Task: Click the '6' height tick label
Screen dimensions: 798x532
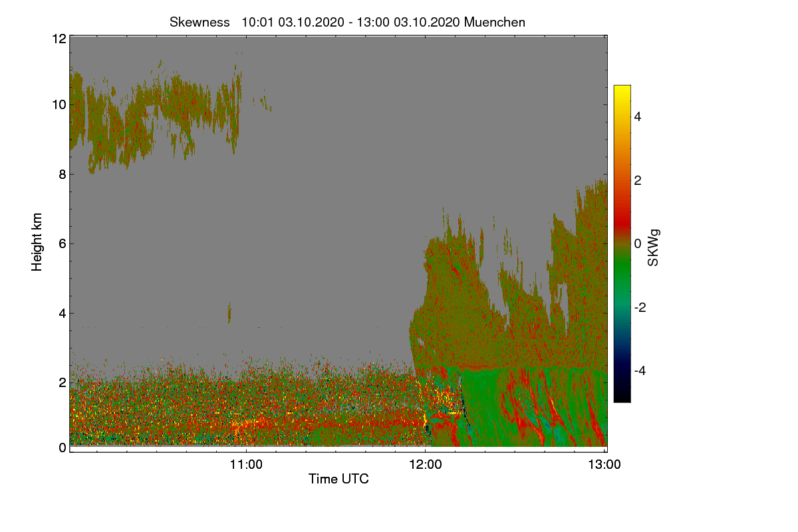Action: tap(63, 243)
